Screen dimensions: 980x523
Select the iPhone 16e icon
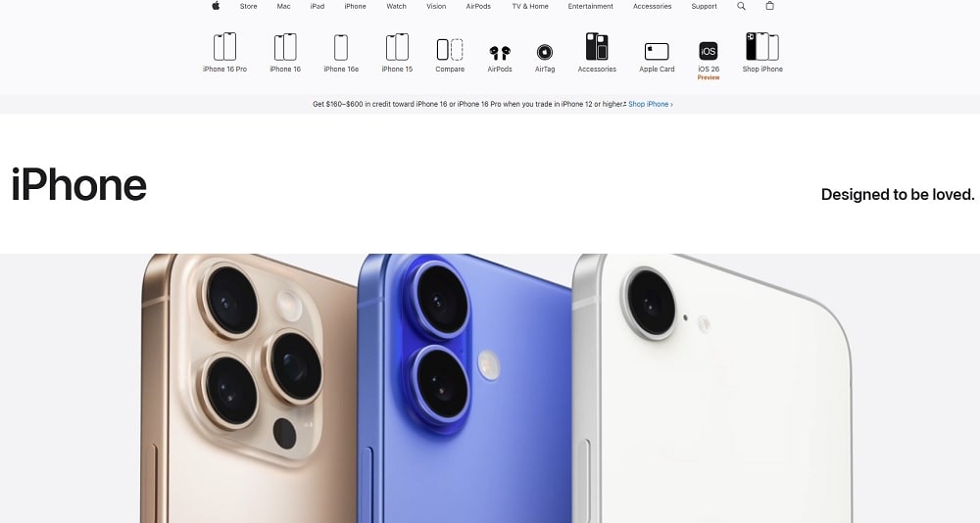[341, 47]
